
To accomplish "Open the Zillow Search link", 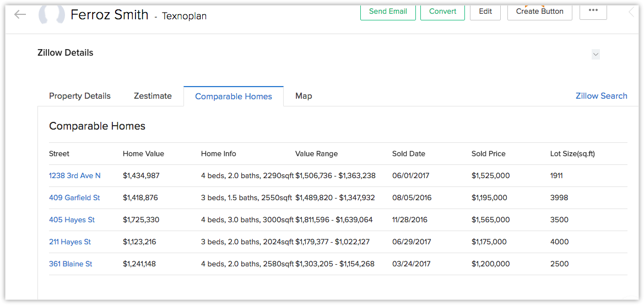I will pyautogui.click(x=601, y=96).
